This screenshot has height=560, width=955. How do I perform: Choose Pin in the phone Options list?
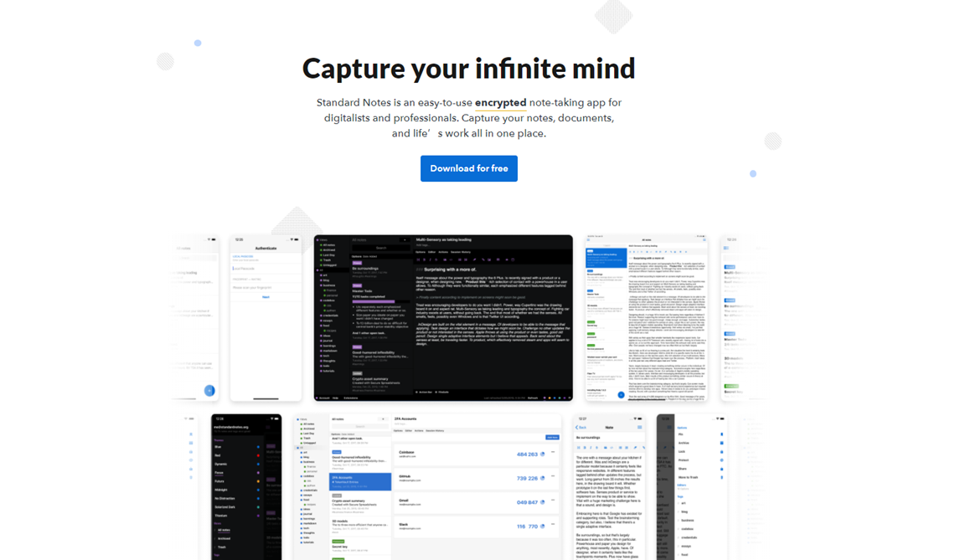tap(700, 434)
